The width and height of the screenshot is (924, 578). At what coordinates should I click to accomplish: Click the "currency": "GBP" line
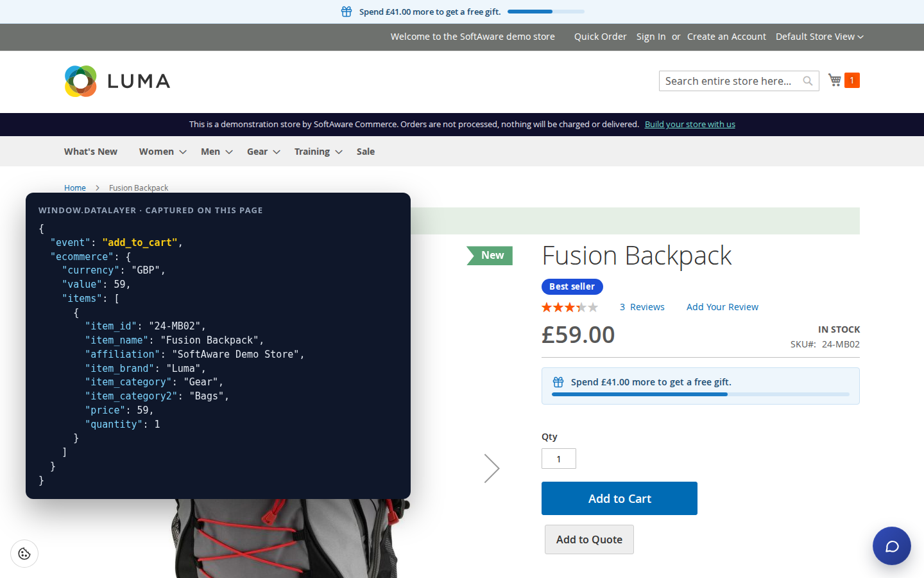[x=114, y=270]
